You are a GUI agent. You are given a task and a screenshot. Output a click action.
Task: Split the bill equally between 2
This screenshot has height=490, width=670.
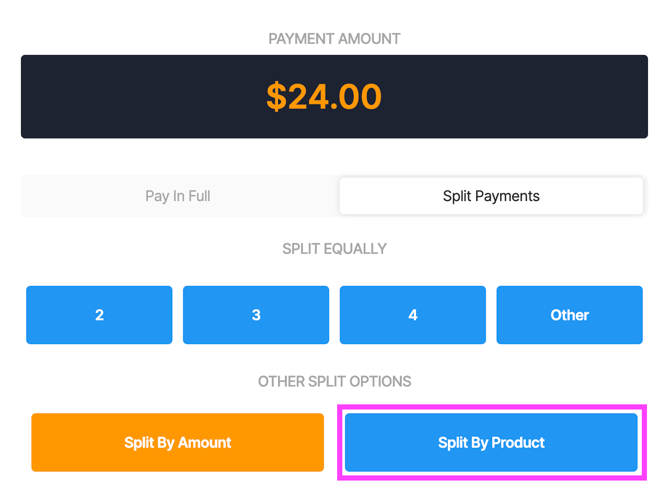click(x=99, y=315)
